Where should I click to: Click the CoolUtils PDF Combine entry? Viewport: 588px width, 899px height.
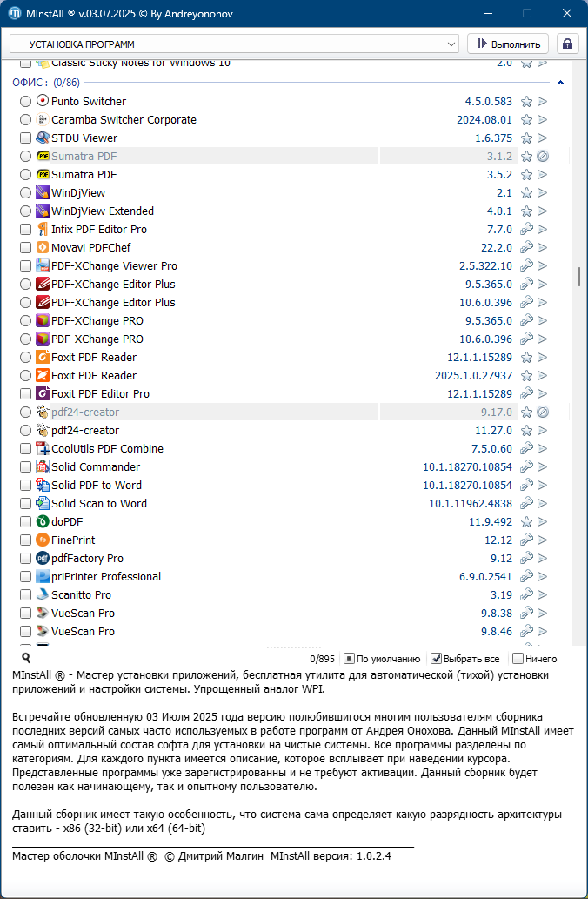[107, 449]
